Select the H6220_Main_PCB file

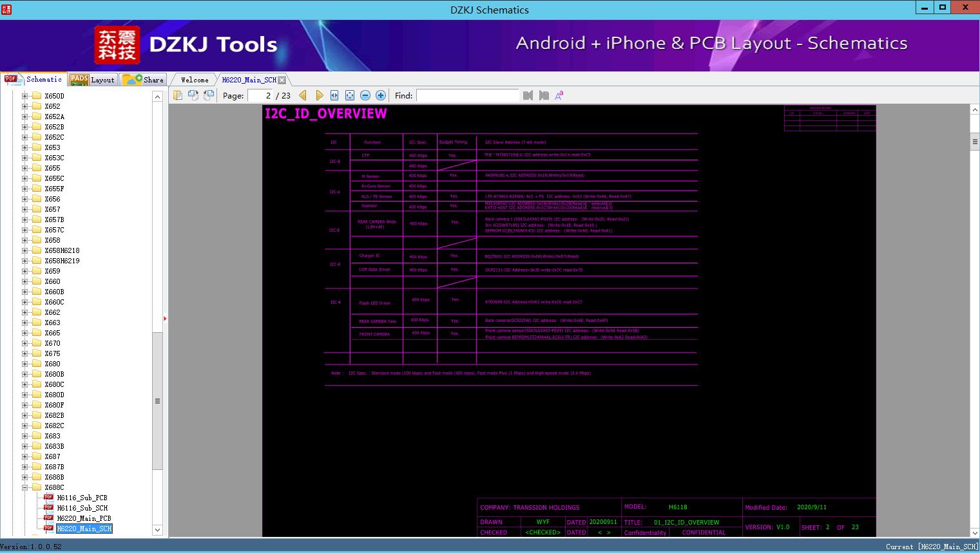[84, 518]
